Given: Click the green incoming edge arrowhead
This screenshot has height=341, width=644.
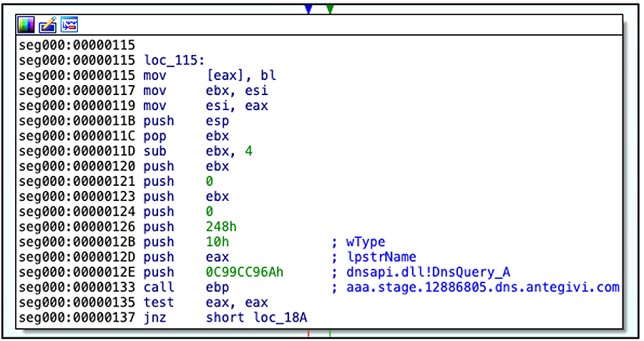Looking at the screenshot, I should (329, 9).
